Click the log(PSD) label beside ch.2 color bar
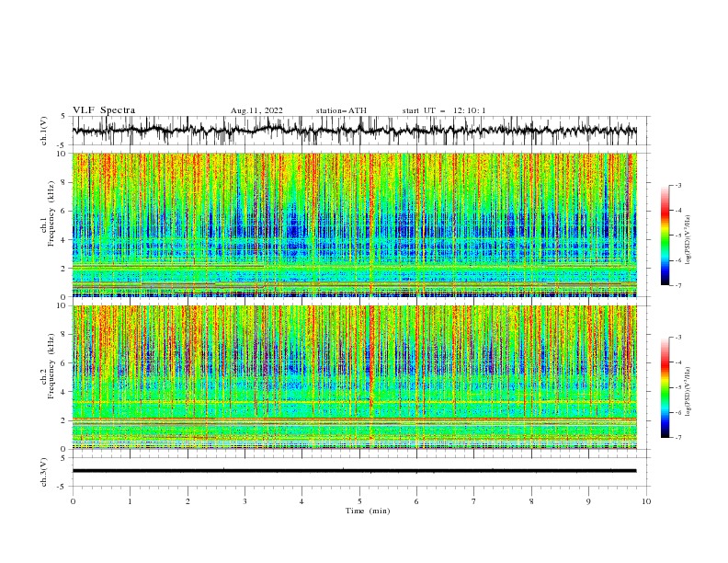The width and height of the screenshot is (728, 563). tap(688, 392)
